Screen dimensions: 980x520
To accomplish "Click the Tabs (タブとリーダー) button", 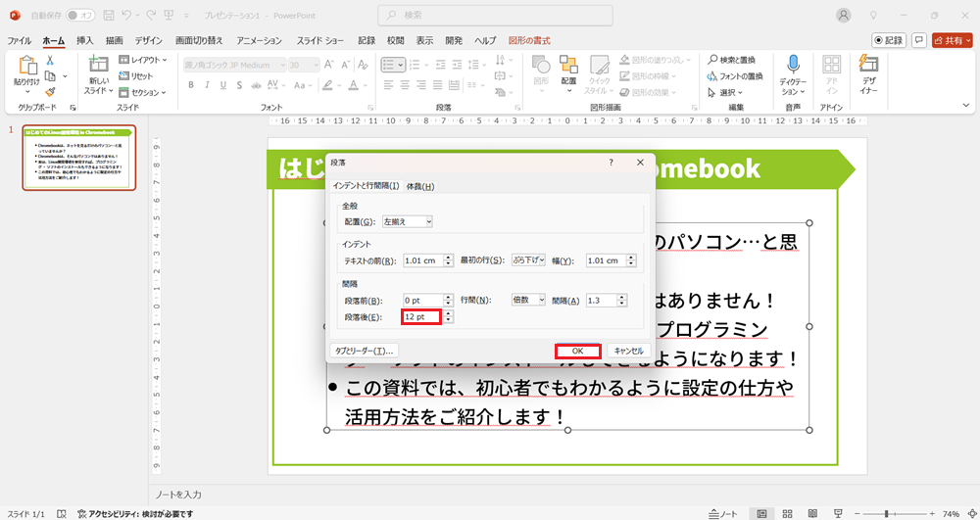I will (x=364, y=351).
